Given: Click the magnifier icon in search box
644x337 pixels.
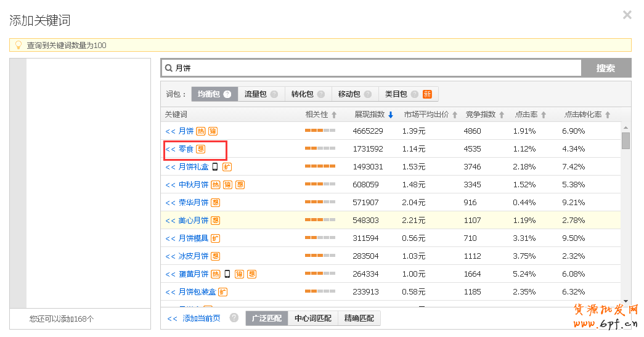Looking at the screenshot, I should pos(168,68).
